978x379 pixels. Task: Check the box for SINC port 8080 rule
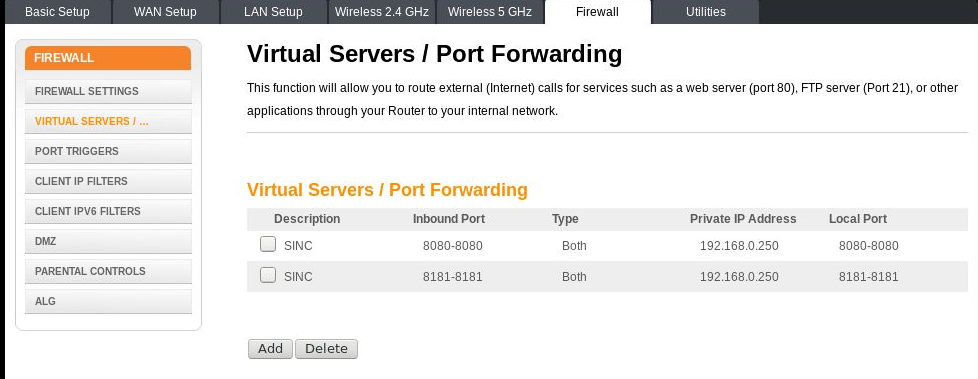[268, 244]
